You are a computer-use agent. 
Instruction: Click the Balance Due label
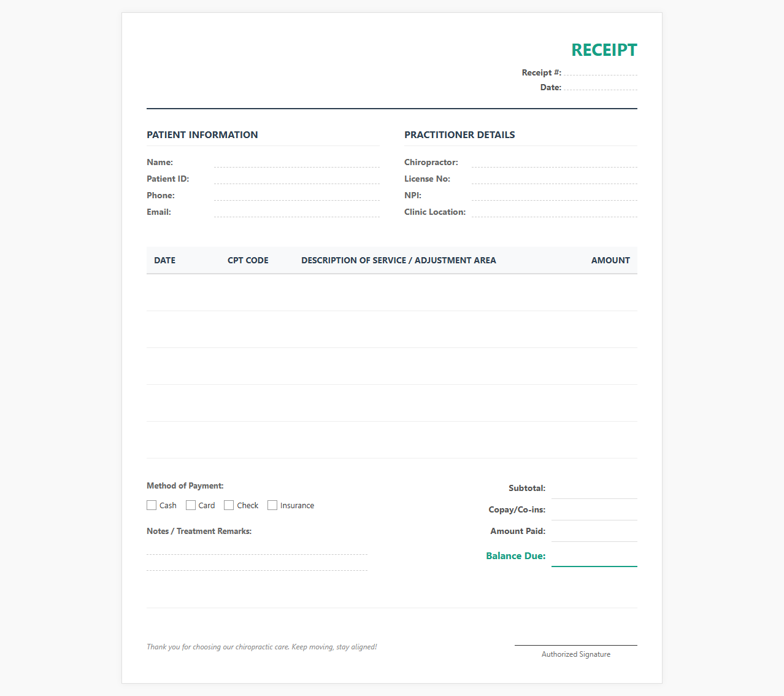click(x=516, y=556)
